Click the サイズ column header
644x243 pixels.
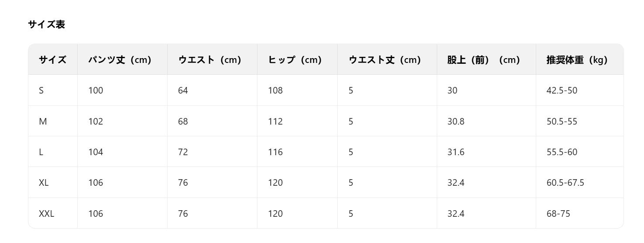click(x=53, y=60)
